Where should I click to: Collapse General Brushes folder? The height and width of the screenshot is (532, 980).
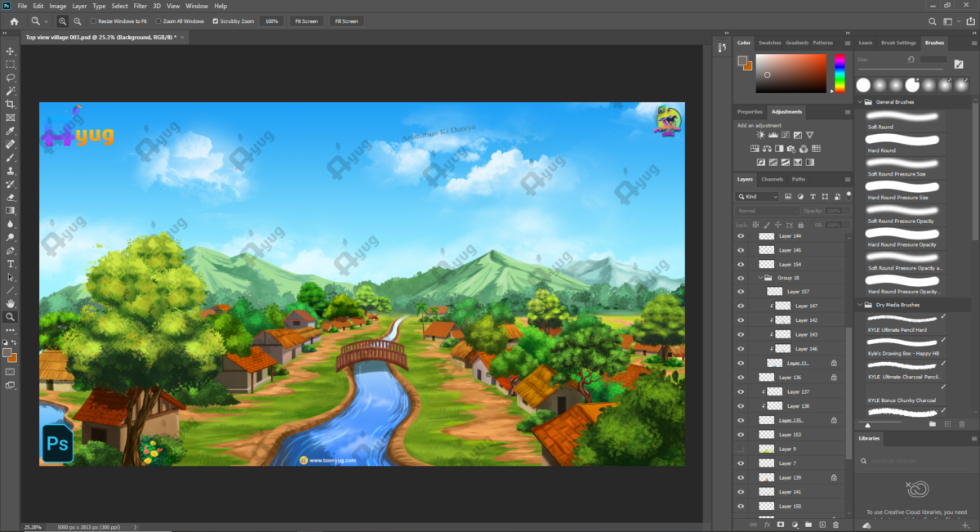point(861,102)
